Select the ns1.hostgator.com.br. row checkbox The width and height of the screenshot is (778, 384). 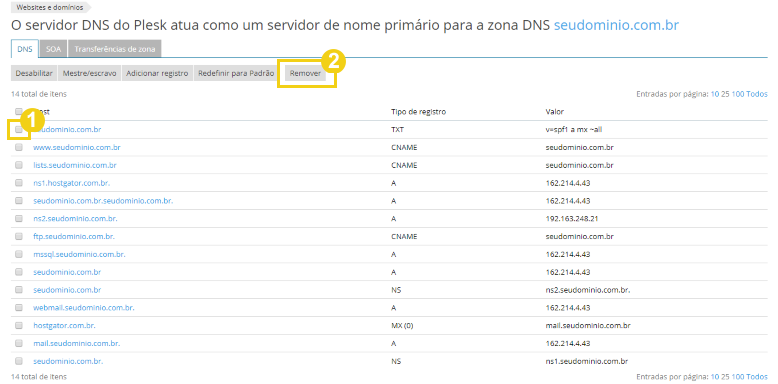click(19, 183)
